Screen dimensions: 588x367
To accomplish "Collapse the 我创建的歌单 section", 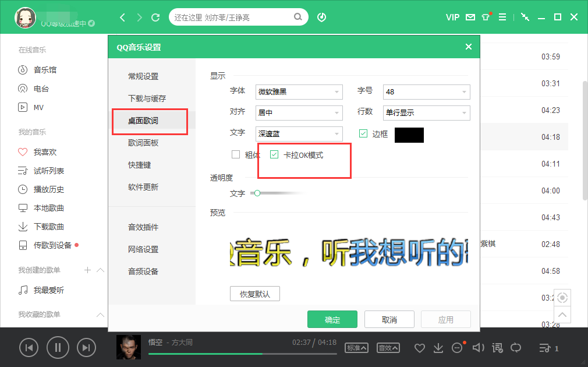I will tap(100, 270).
